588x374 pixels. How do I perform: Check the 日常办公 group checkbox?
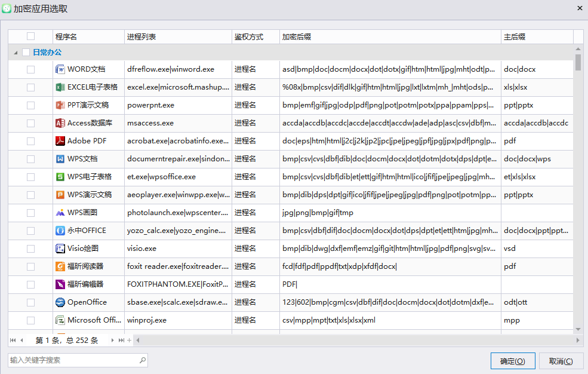[x=26, y=52]
